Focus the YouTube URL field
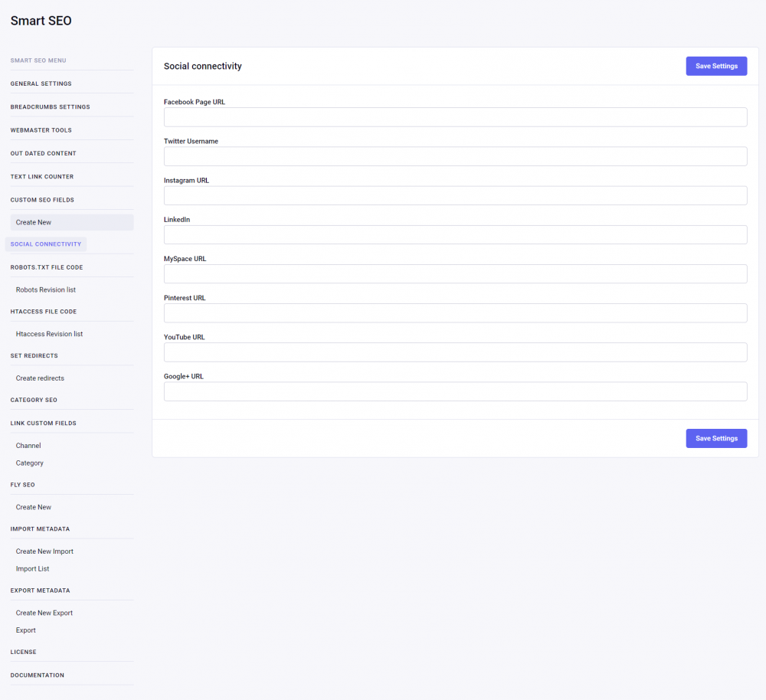The image size is (766, 700). [455, 352]
